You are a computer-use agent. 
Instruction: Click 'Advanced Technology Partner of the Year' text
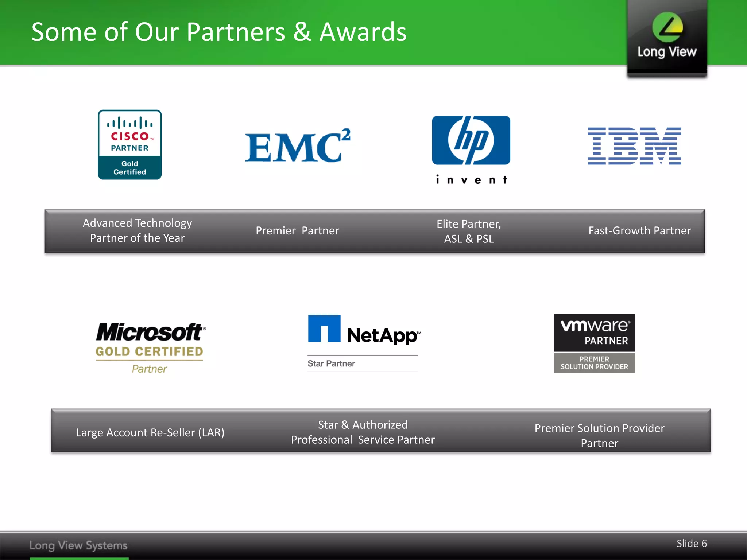(138, 230)
